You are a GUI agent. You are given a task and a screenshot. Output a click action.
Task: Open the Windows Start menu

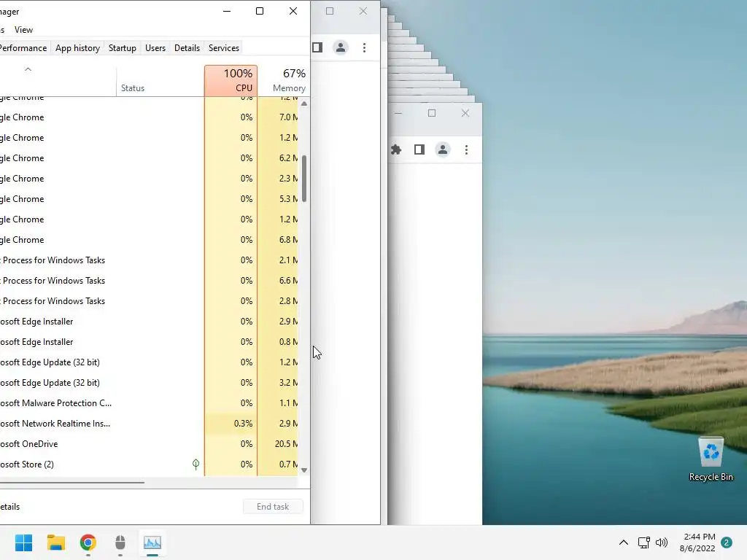pyautogui.click(x=23, y=542)
